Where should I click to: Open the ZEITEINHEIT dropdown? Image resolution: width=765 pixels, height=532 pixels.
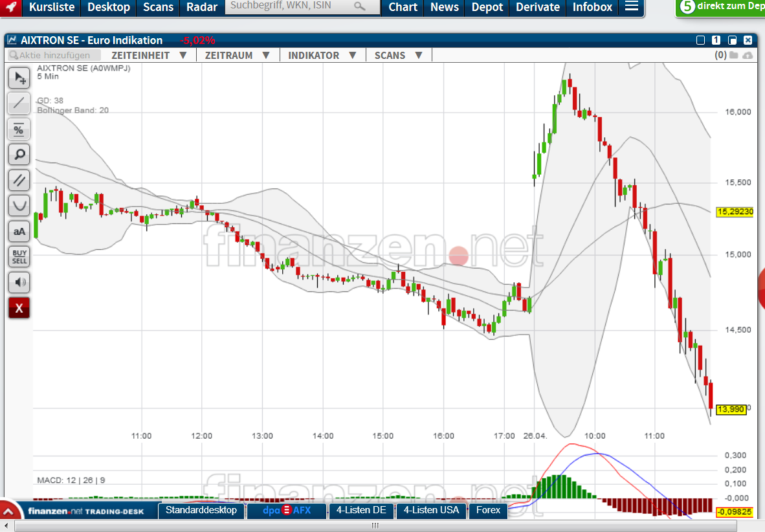tap(149, 55)
